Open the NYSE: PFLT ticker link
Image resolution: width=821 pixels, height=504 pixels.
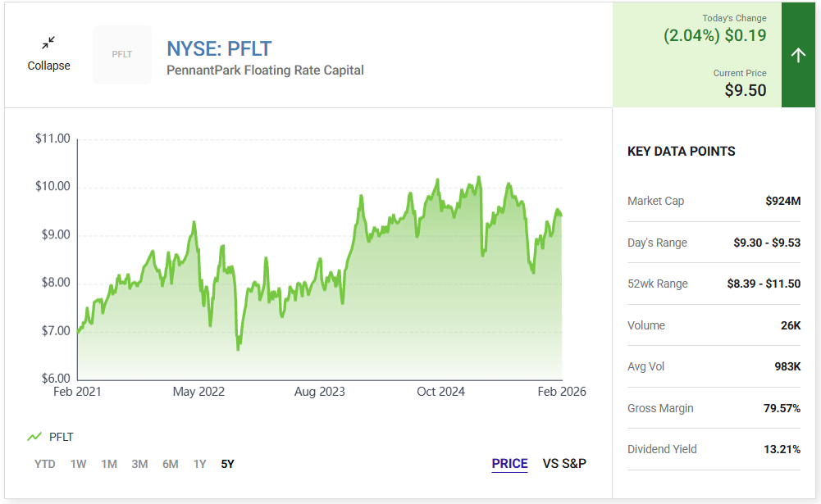(219, 49)
